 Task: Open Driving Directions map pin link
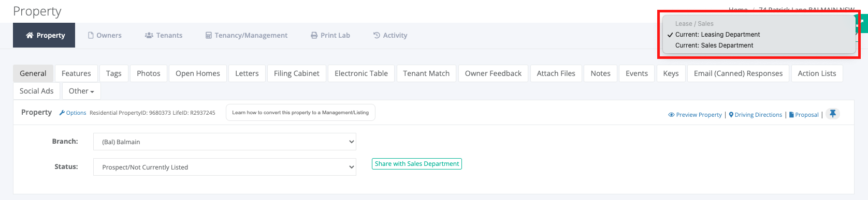pyautogui.click(x=756, y=115)
